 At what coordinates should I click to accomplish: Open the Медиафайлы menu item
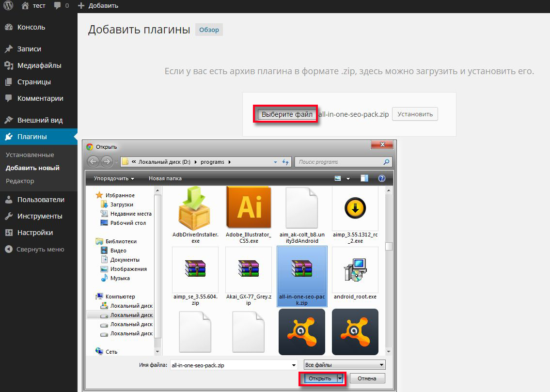point(39,65)
